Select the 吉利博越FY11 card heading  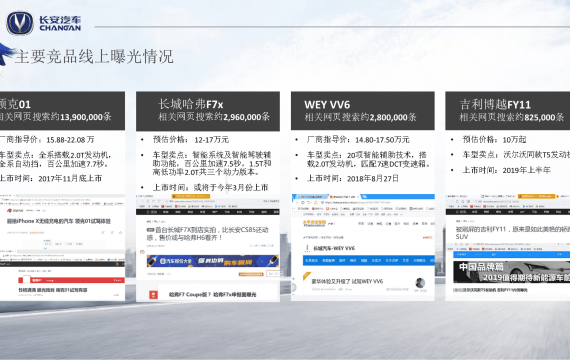point(495,105)
